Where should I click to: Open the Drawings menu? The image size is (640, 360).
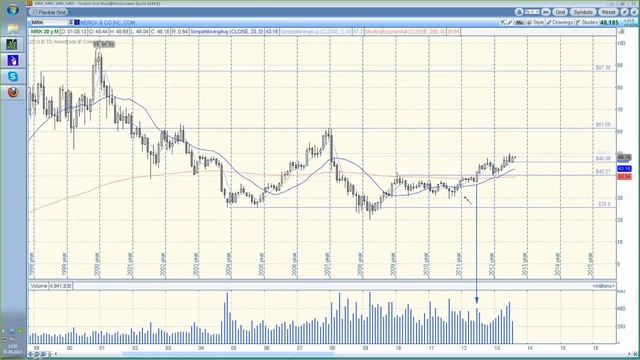[560, 22]
